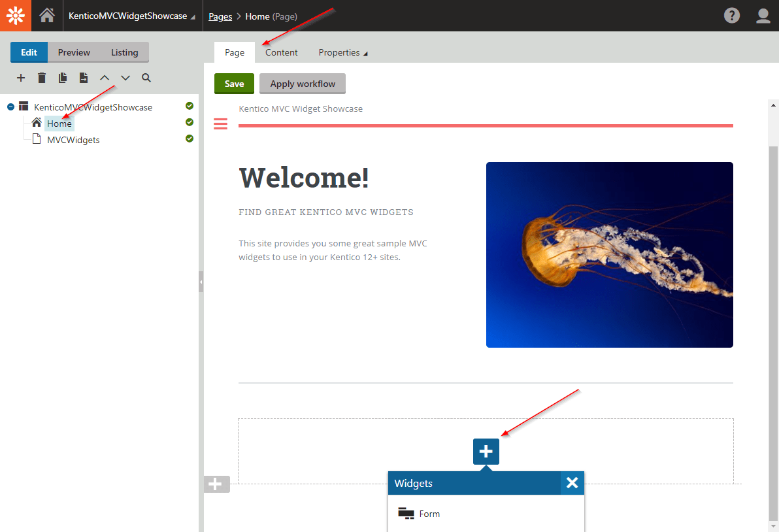Go to the dashboard home icon
The image size is (779, 532).
pyautogui.click(x=47, y=16)
